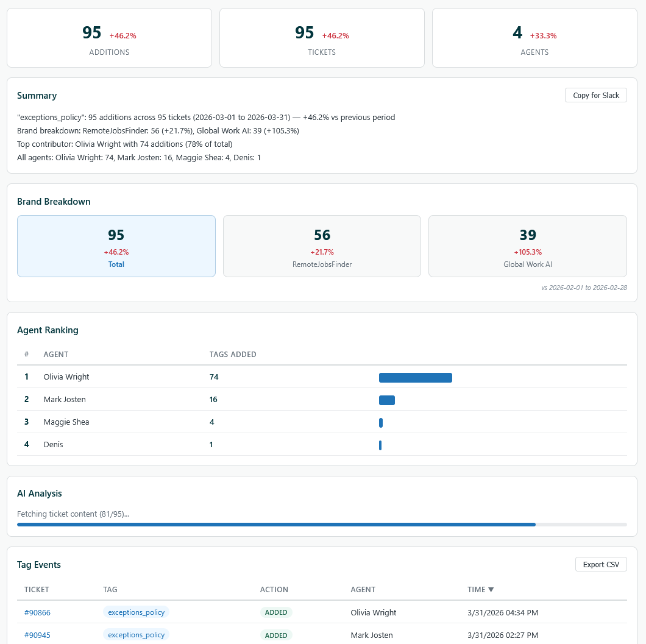Click the "Export CSV" button

601,564
